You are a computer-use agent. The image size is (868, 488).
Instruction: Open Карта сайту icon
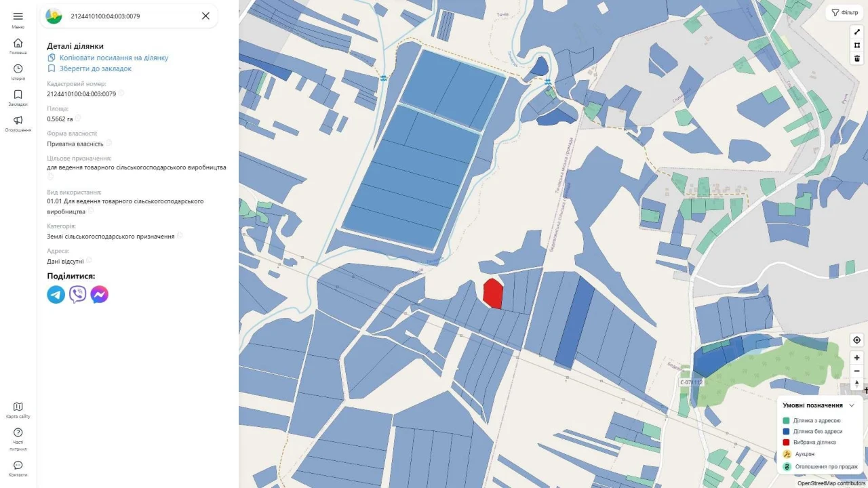click(18, 407)
